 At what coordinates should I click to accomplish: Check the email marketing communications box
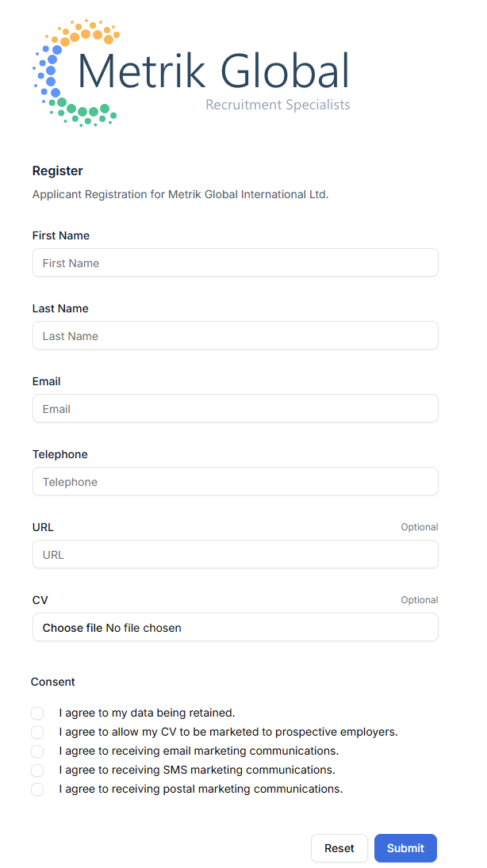37,751
